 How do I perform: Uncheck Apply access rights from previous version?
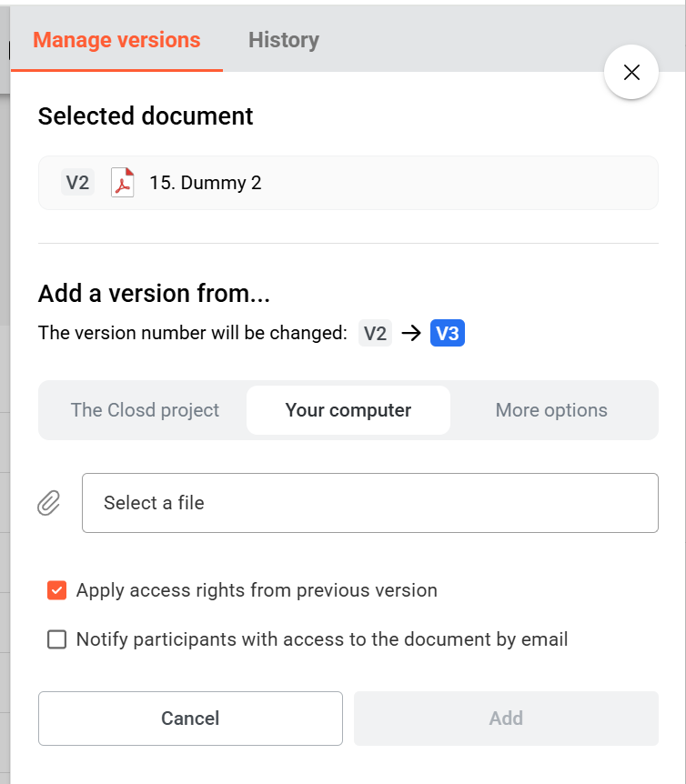click(56, 591)
